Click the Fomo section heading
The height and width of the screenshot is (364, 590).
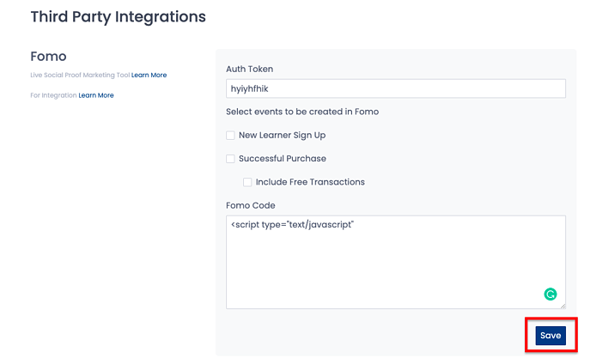click(48, 56)
